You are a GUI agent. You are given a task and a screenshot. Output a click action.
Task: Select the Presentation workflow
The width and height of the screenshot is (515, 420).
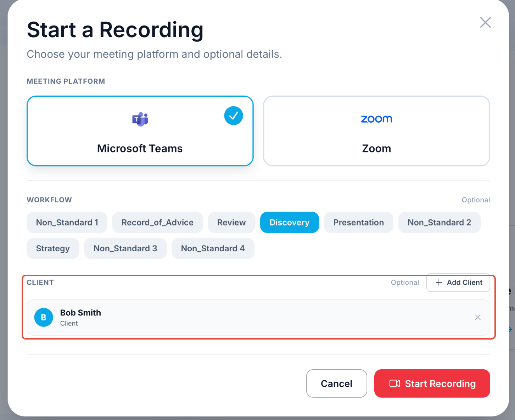[358, 222]
